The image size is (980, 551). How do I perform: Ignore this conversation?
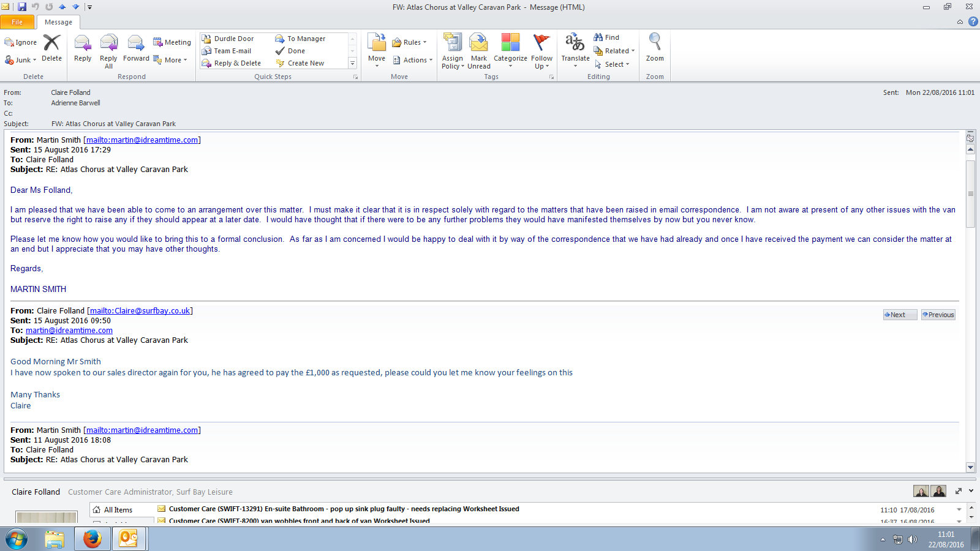21,42
